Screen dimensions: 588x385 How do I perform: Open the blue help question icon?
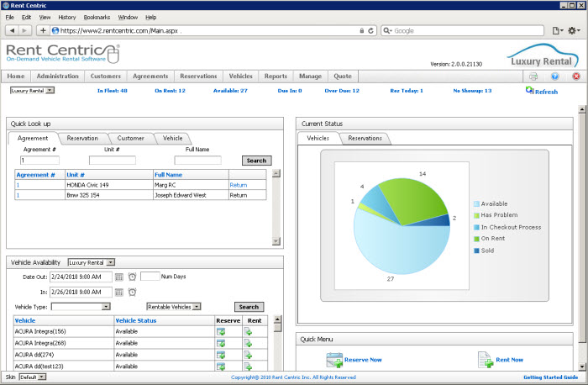coord(554,76)
